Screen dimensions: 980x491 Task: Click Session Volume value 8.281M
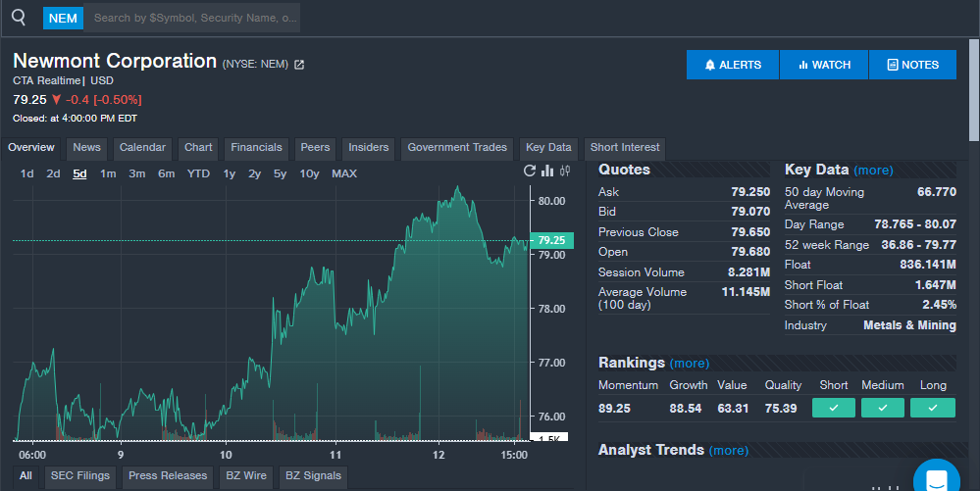748,272
